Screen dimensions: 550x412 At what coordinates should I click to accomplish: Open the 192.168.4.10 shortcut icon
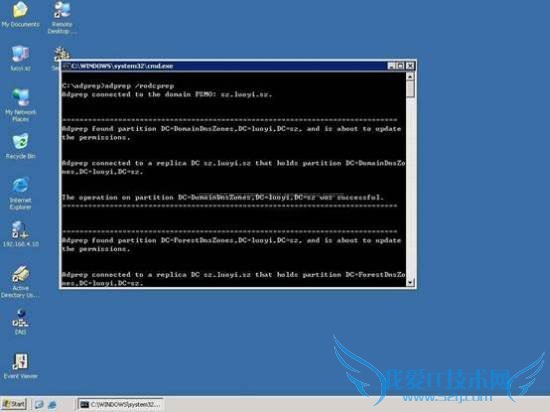point(20,234)
